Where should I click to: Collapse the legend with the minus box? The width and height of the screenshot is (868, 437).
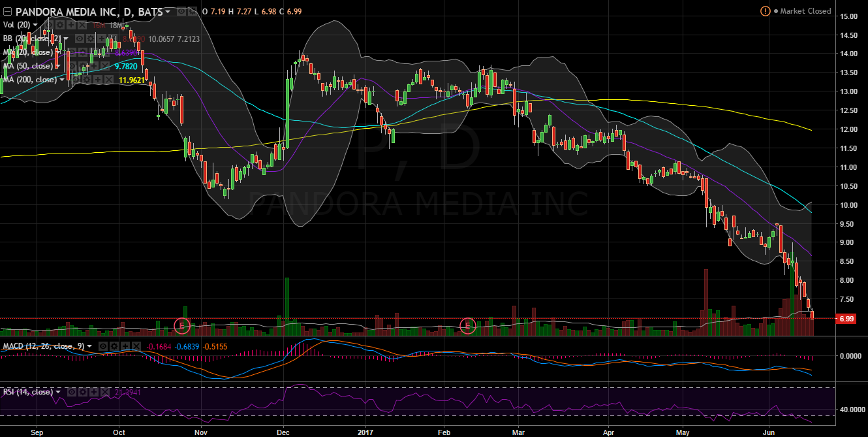tap(7, 12)
